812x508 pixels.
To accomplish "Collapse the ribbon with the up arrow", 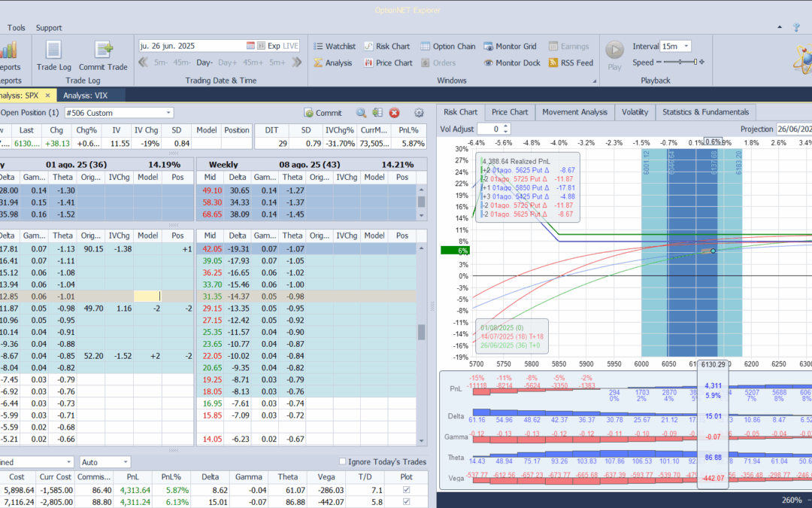I will click(780, 27).
